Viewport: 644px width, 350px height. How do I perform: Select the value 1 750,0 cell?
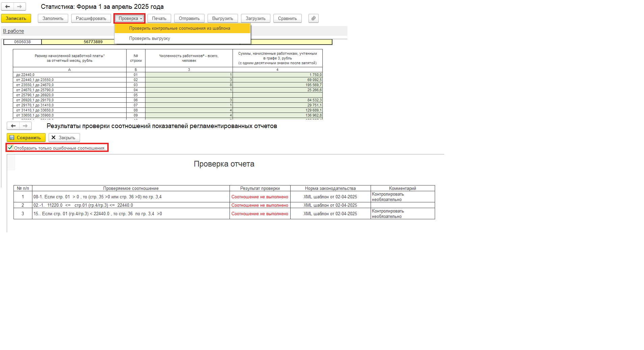tap(277, 75)
